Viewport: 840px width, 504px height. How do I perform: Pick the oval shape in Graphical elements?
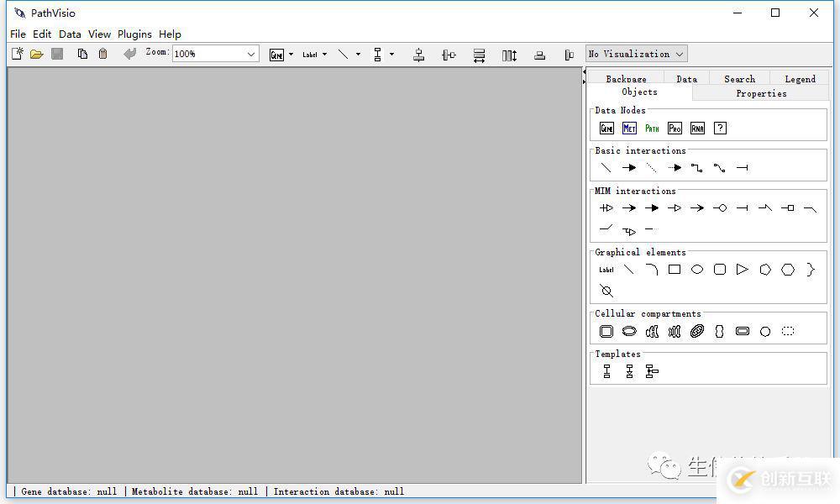[x=697, y=270]
